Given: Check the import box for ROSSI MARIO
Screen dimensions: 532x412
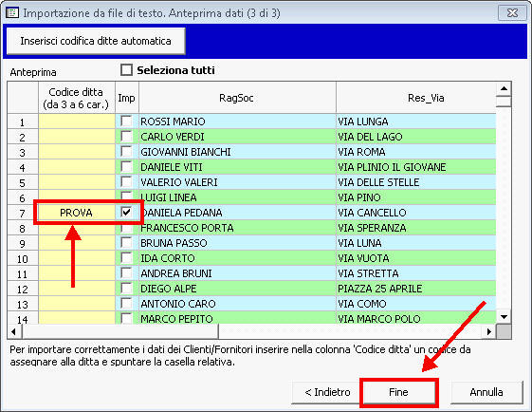Looking at the screenshot, I should point(126,122).
